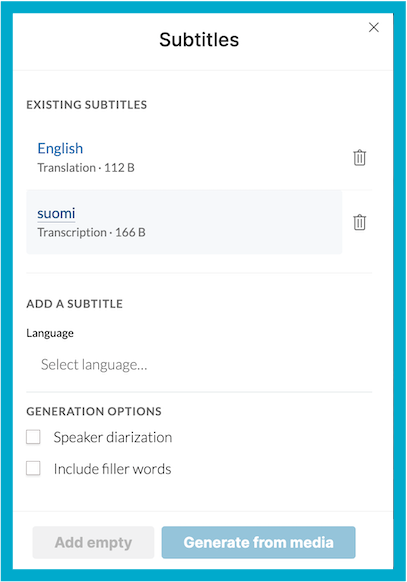Open the suomi subtitle link
This screenshot has width=407, height=582.
point(56,213)
